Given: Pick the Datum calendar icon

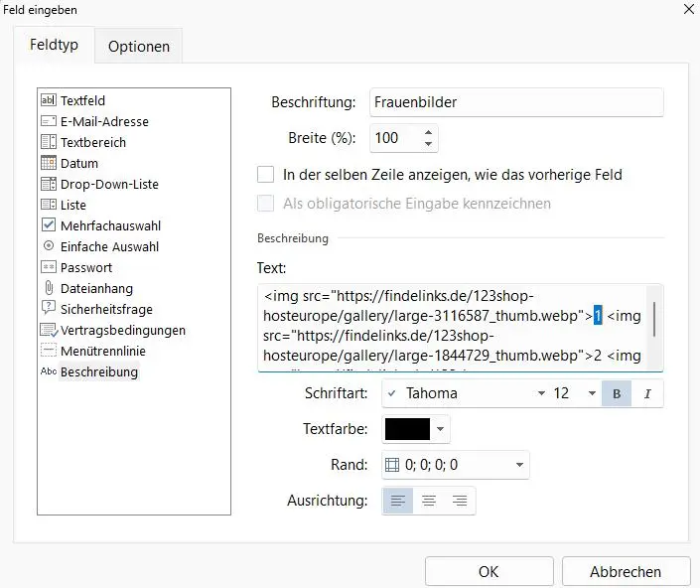Looking at the screenshot, I should click(x=48, y=163).
